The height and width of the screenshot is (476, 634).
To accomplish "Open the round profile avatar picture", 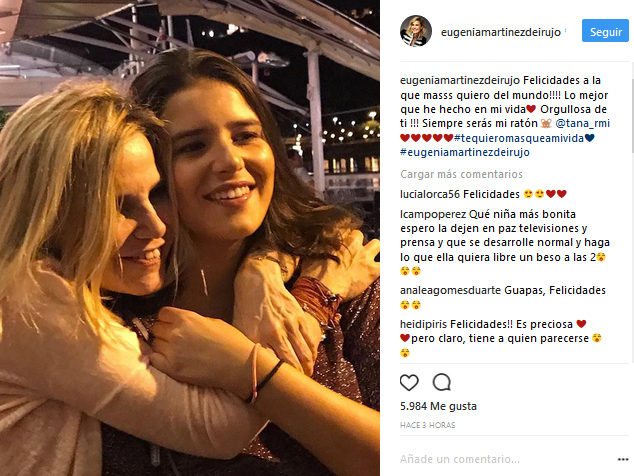I will pos(416,31).
